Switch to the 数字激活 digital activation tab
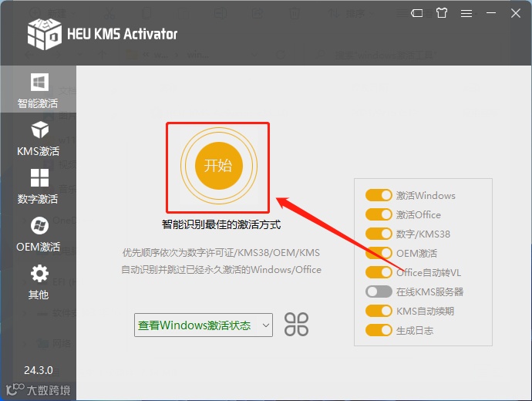 (38, 186)
